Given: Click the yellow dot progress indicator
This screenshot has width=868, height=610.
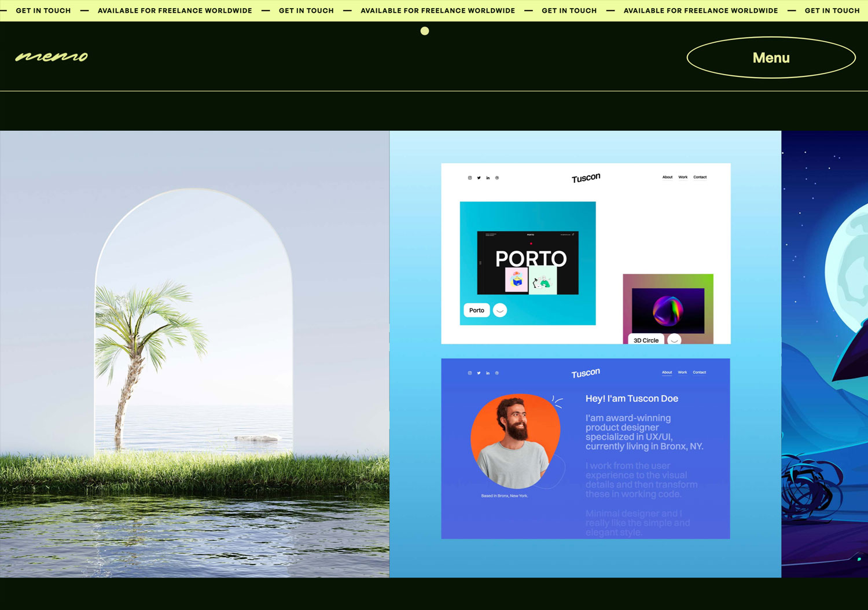Looking at the screenshot, I should 424,31.
